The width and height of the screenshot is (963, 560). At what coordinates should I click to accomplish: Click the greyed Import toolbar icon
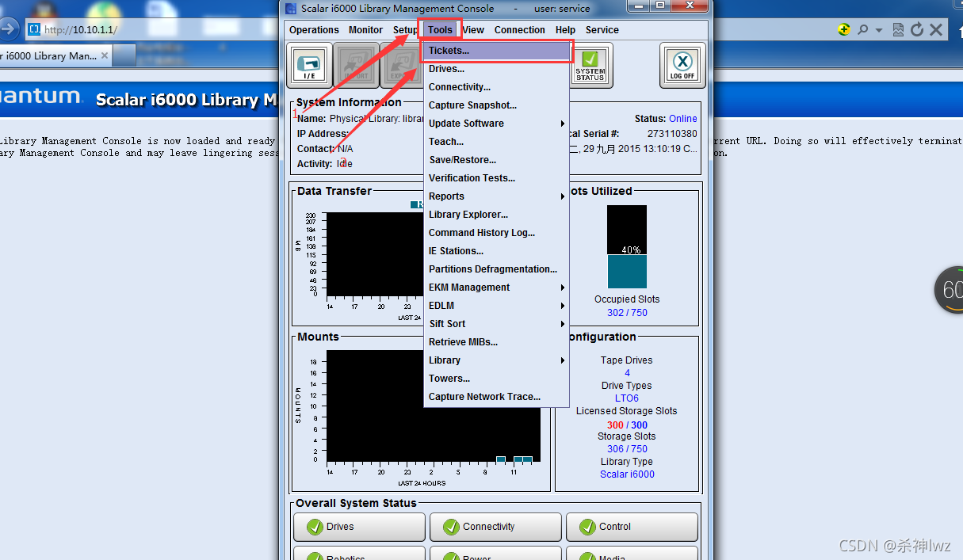pos(356,65)
